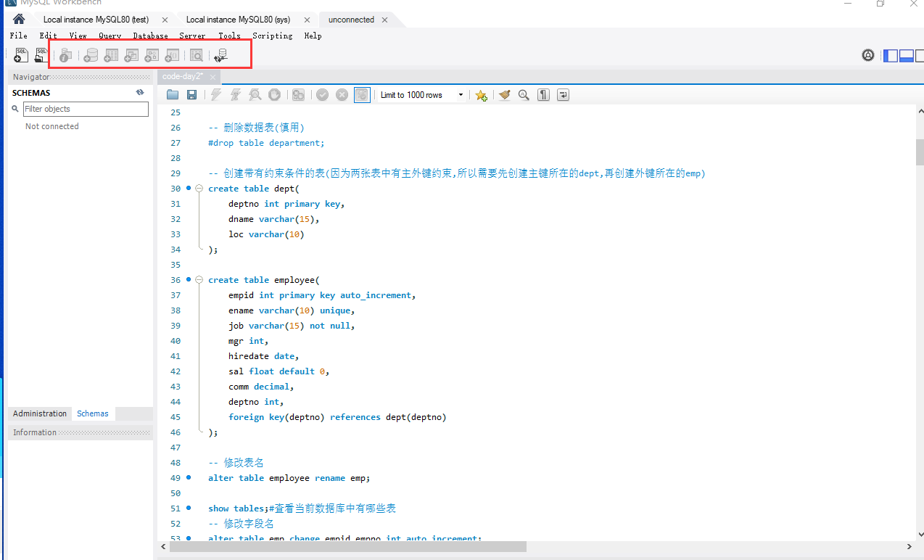
Task: Create a new function icon
Action: 172,55
